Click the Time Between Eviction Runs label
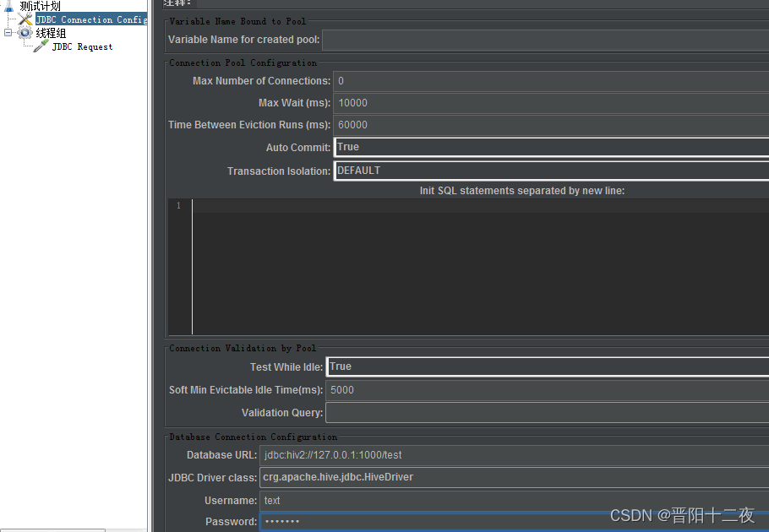 pos(249,125)
